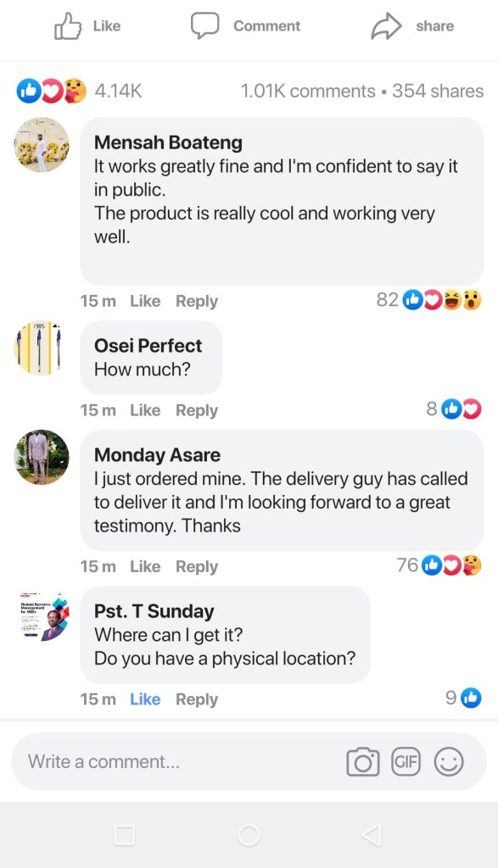Toggle Like on Pst. T Sunday's comment
The width and height of the screenshot is (498, 868).
[145, 699]
